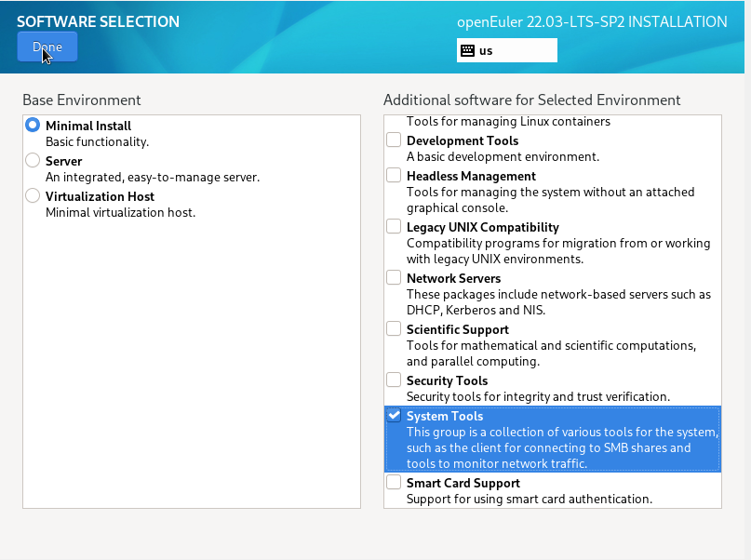Click the 'An integrated, easy-to-manage server' description

coord(153,177)
